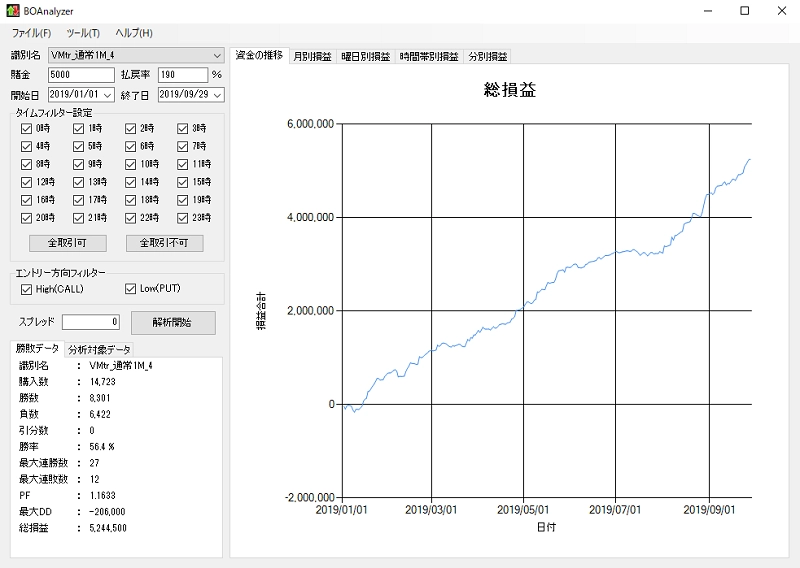800x568 pixels.
Task: Click the BOAnalyzer app icon in title bar
Action: pos(13,11)
